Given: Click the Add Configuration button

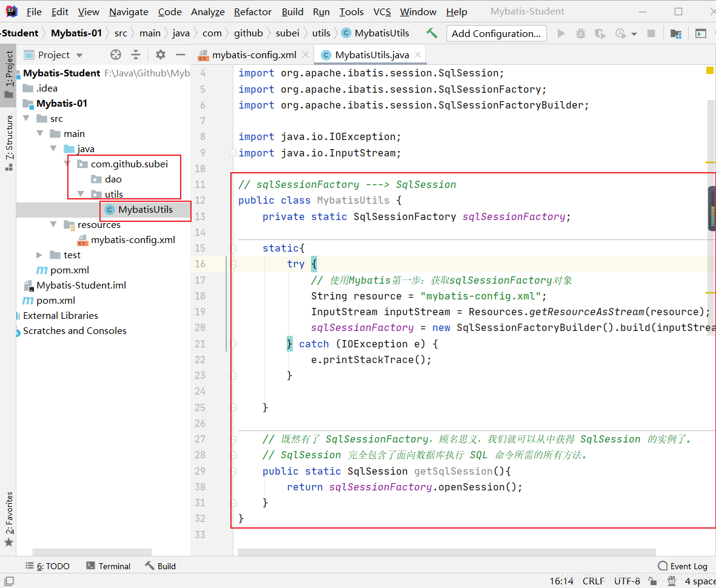Looking at the screenshot, I should (x=496, y=33).
